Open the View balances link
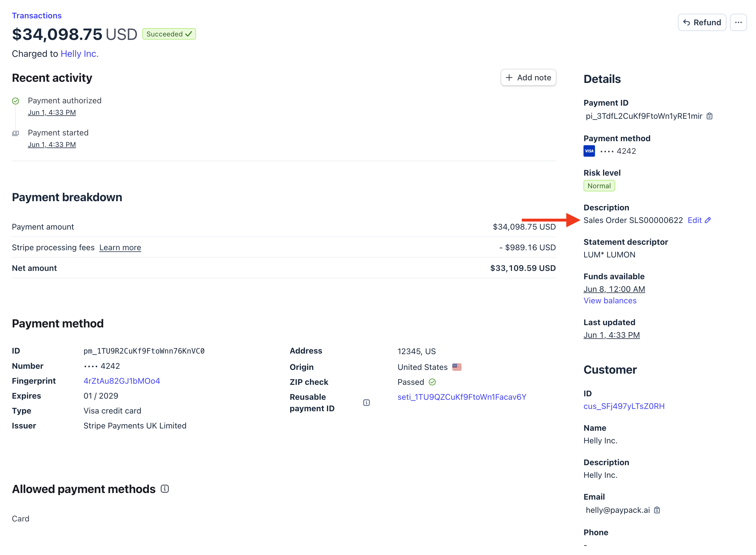The image size is (756, 555). pos(610,301)
